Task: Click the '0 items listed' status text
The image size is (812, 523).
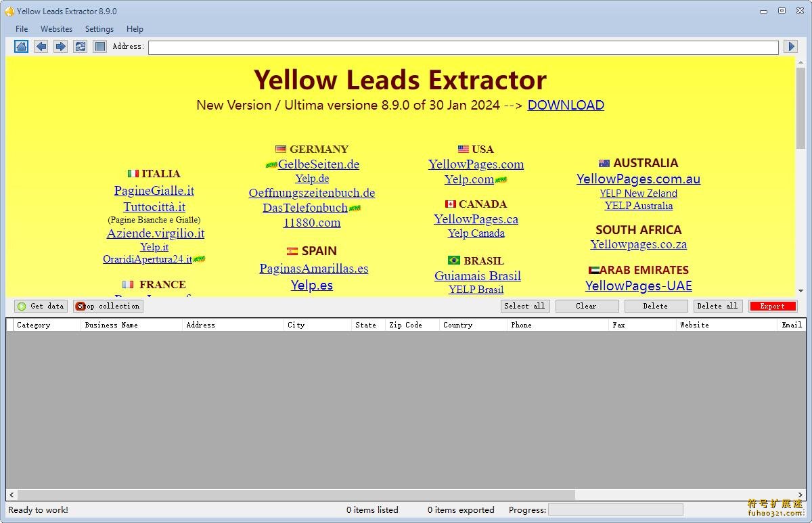Action: (x=372, y=510)
